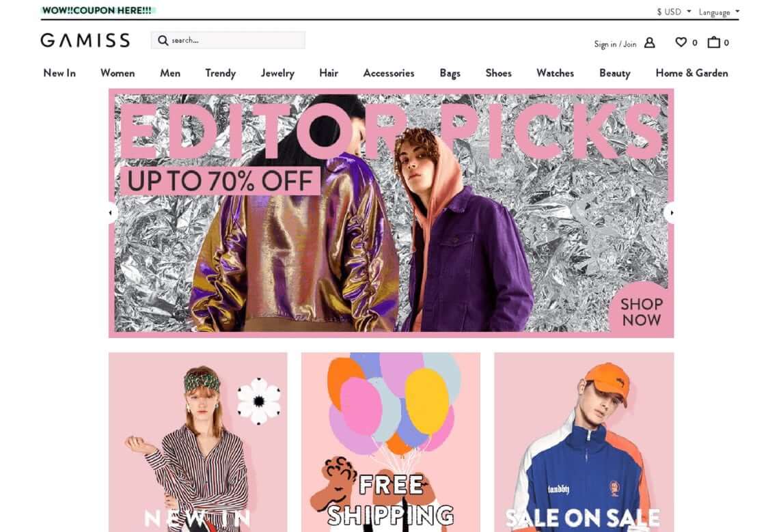The image size is (781, 532).
Task: Expand the Language dropdown
Action: pos(719,12)
